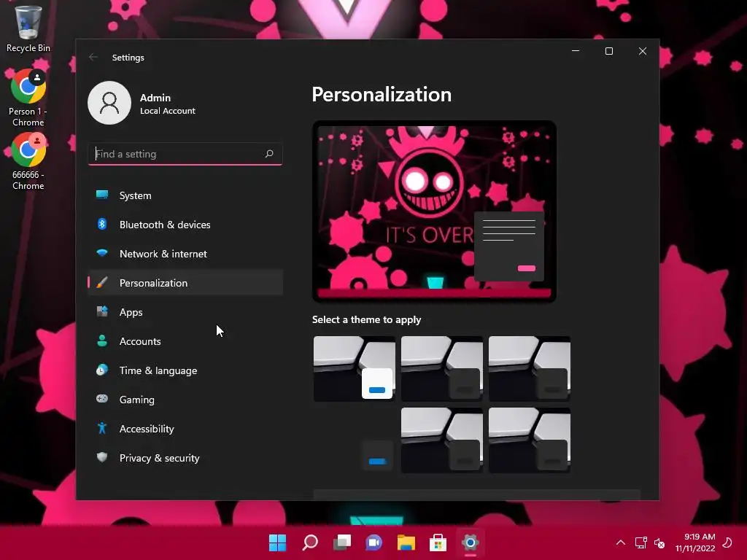Viewport: 747px width, 560px height.
Task: Open the Apps settings category
Action: (x=185, y=312)
